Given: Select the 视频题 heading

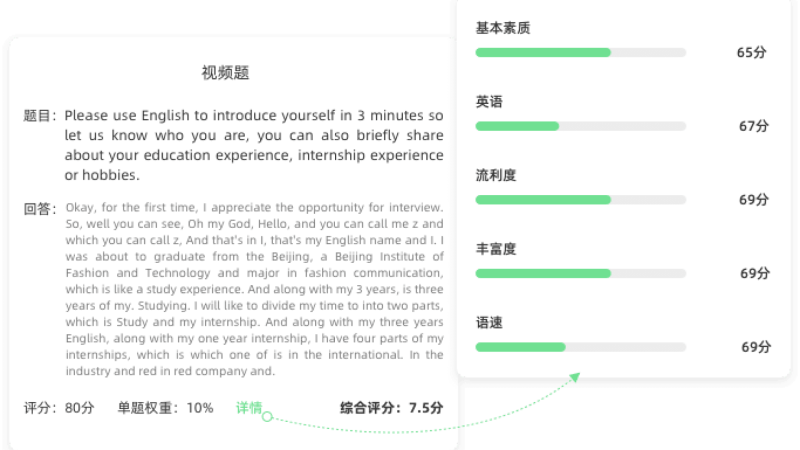Looking at the screenshot, I should (225, 73).
